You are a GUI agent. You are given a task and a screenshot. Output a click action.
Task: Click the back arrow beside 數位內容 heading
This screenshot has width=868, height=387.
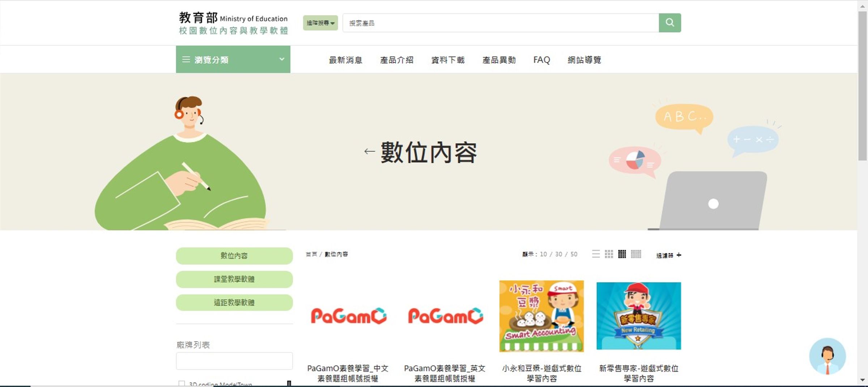[x=369, y=151]
